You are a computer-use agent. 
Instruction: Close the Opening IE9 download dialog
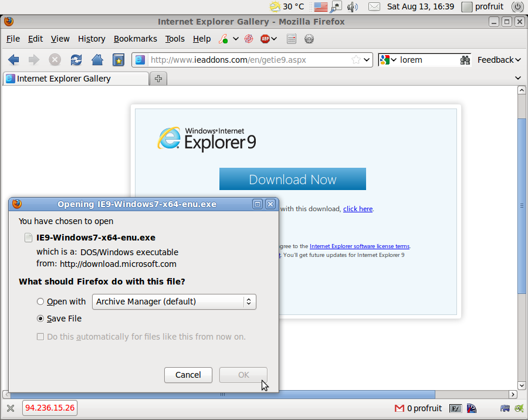(270, 204)
